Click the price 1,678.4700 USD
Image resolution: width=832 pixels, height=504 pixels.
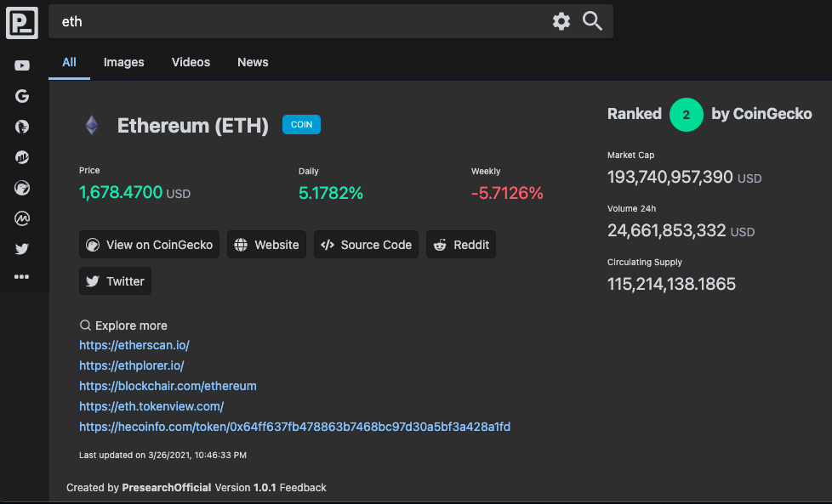[134, 192]
